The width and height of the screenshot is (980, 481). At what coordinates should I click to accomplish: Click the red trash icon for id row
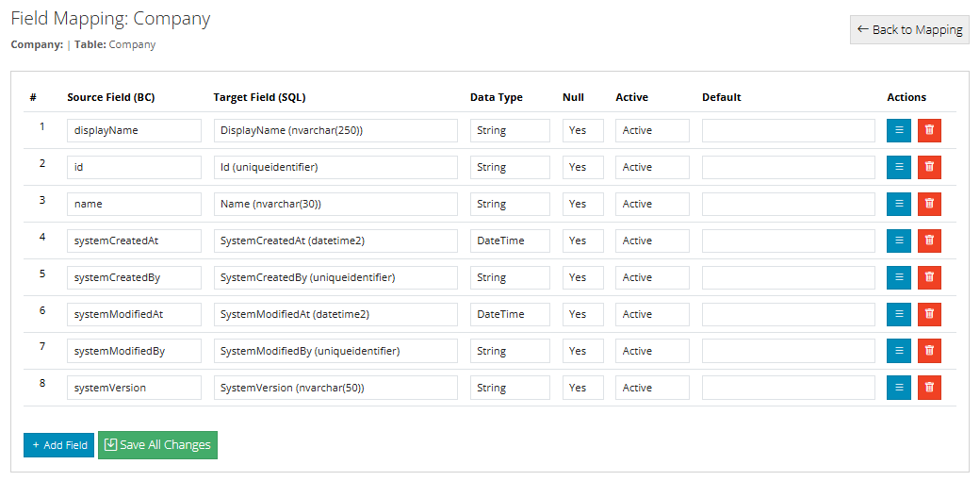click(x=929, y=167)
